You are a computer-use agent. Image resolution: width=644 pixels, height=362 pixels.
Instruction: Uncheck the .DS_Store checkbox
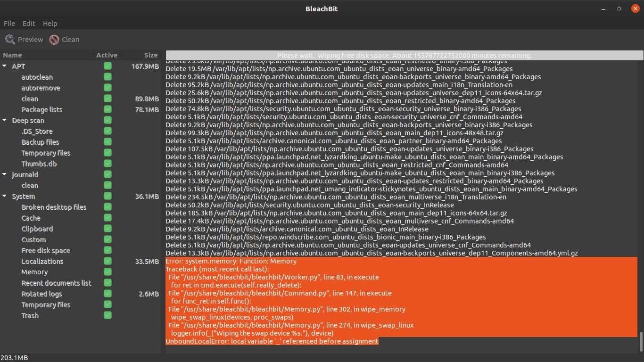[107, 131]
